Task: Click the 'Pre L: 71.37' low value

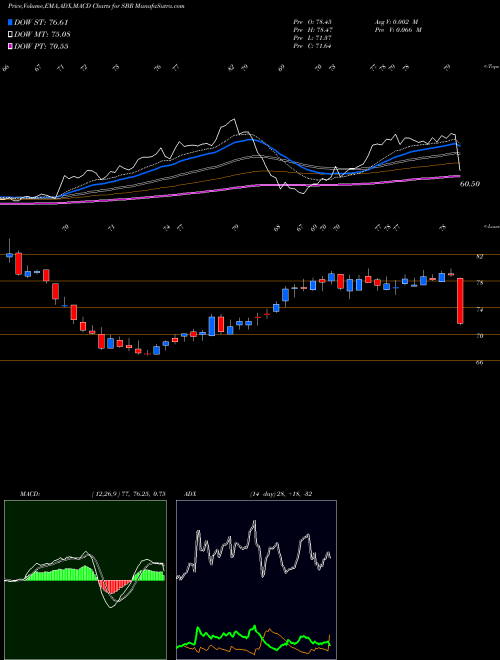Action: 314,38
